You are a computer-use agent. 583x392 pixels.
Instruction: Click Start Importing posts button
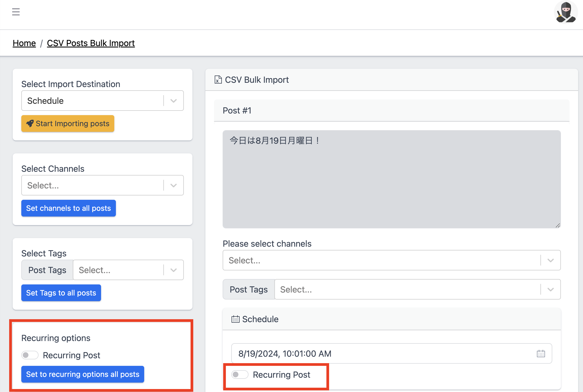[68, 123]
